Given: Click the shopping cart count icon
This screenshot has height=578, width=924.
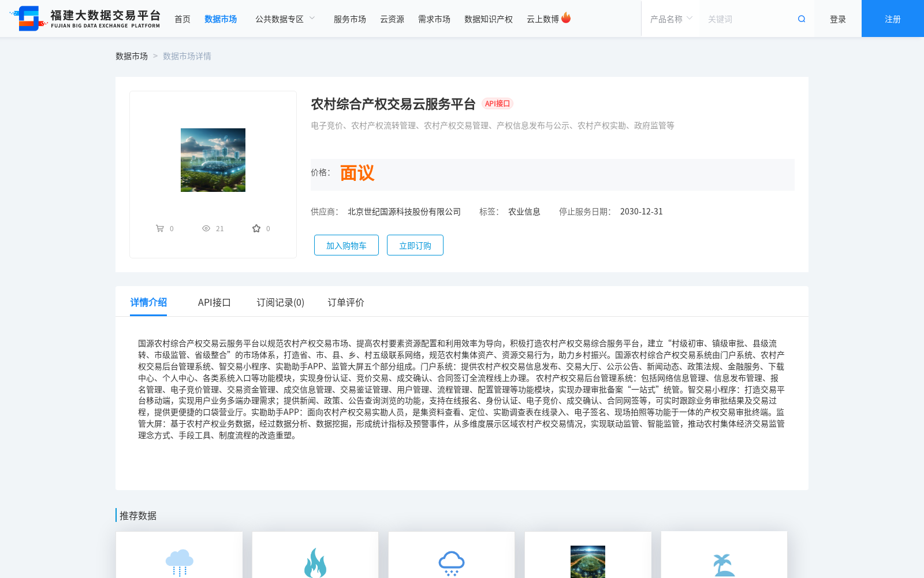Looking at the screenshot, I should [x=160, y=228].
